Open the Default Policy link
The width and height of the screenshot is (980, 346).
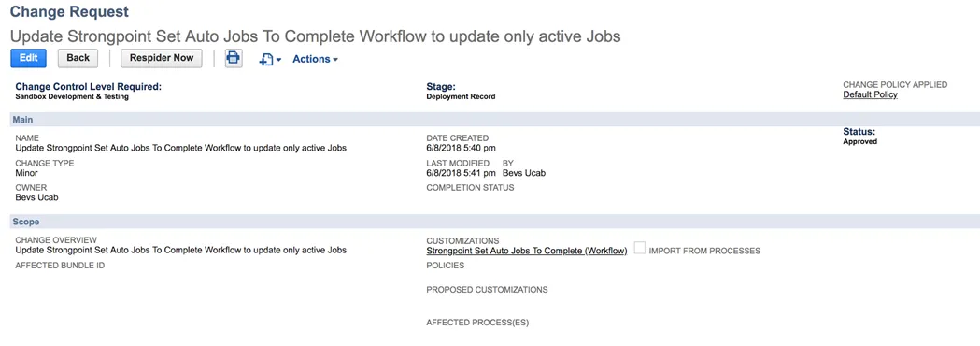(x=870, y=94)
